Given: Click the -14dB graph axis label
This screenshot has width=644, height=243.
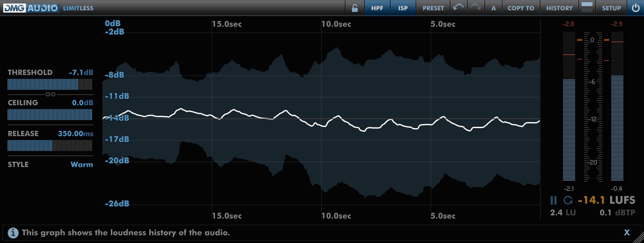Looking at the screenshot, I should pos(117,118).
